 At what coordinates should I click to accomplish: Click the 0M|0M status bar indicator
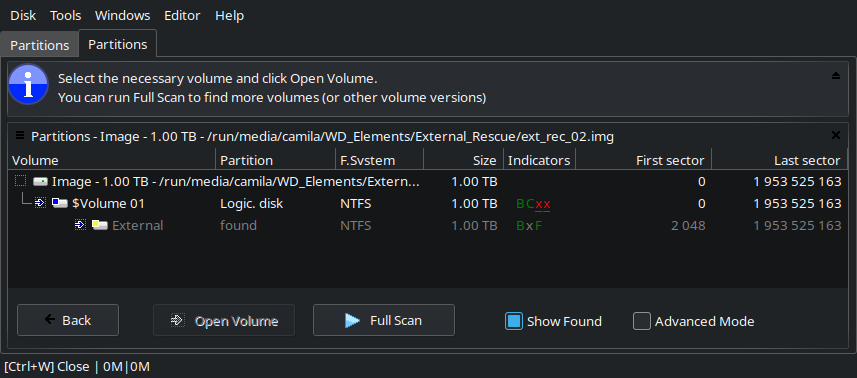click(125, 367)
